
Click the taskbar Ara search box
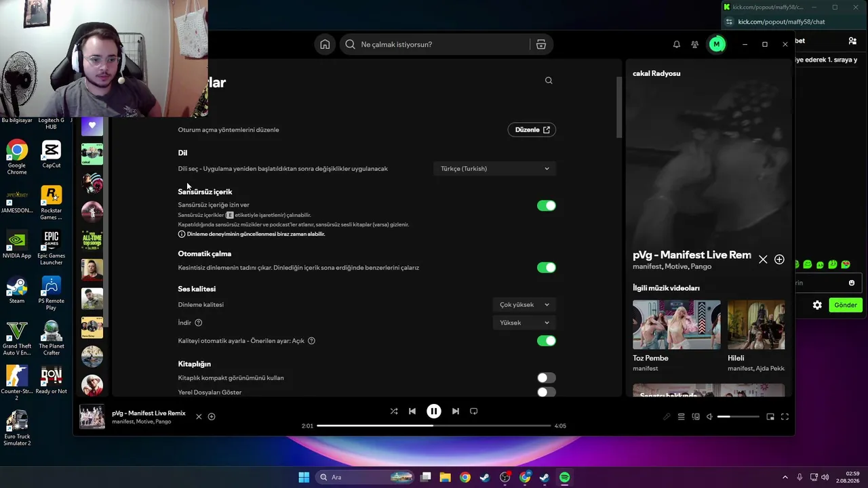pos(366,477)
